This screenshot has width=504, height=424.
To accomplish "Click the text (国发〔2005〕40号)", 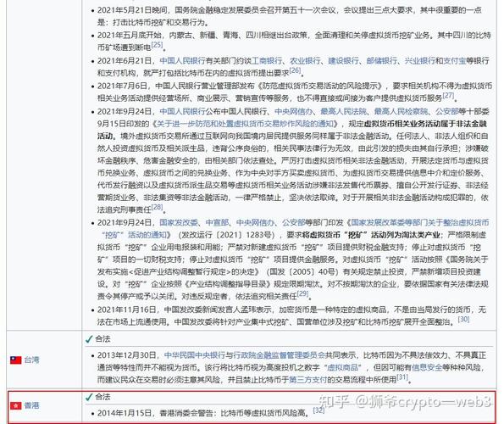I will click(302, 272).
